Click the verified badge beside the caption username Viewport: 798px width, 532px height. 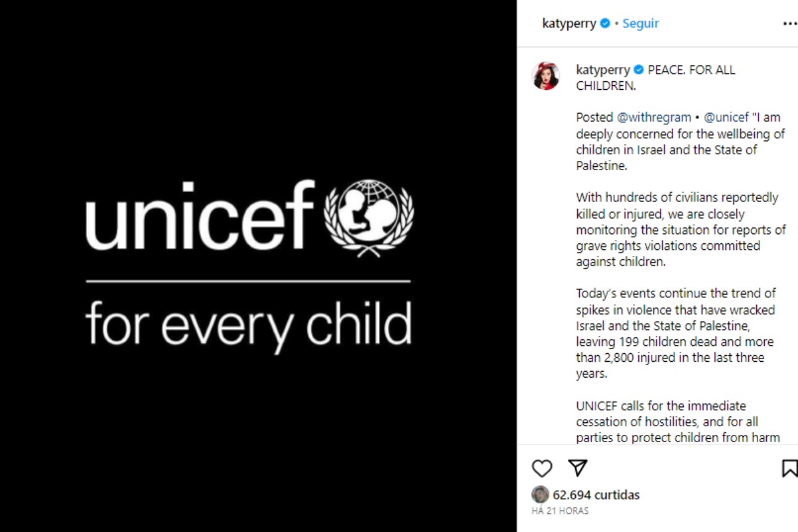pyautogui.click(x=638, y=68)
